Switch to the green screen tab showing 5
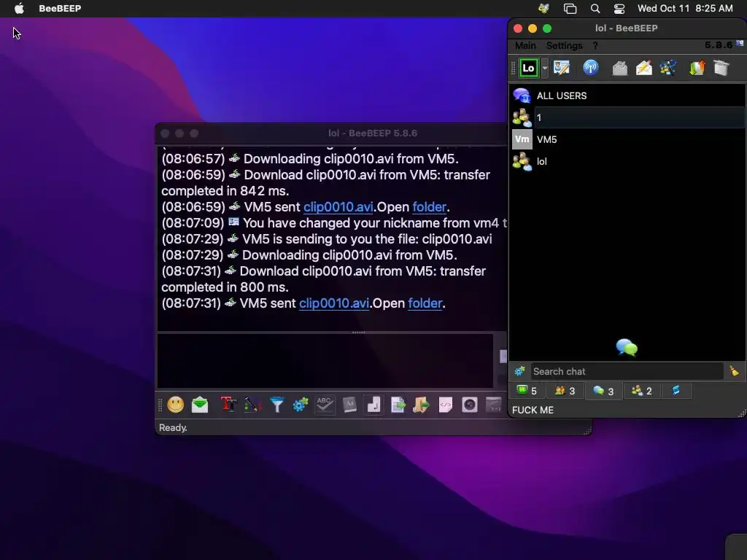This screenshot has height=560, width=747. pos(527,391)
